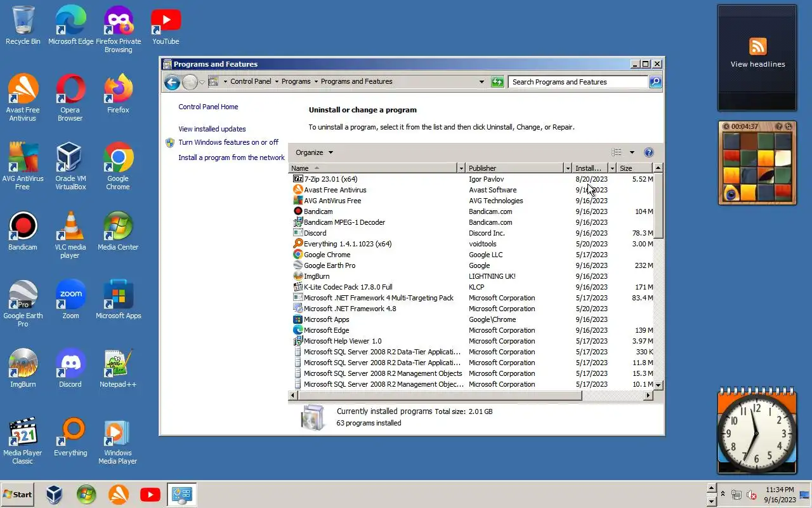The height and width of the screenshot is (508, 812).
Task: Select the Media Player Classic desktop icon
Action: (x=23, y=441)
